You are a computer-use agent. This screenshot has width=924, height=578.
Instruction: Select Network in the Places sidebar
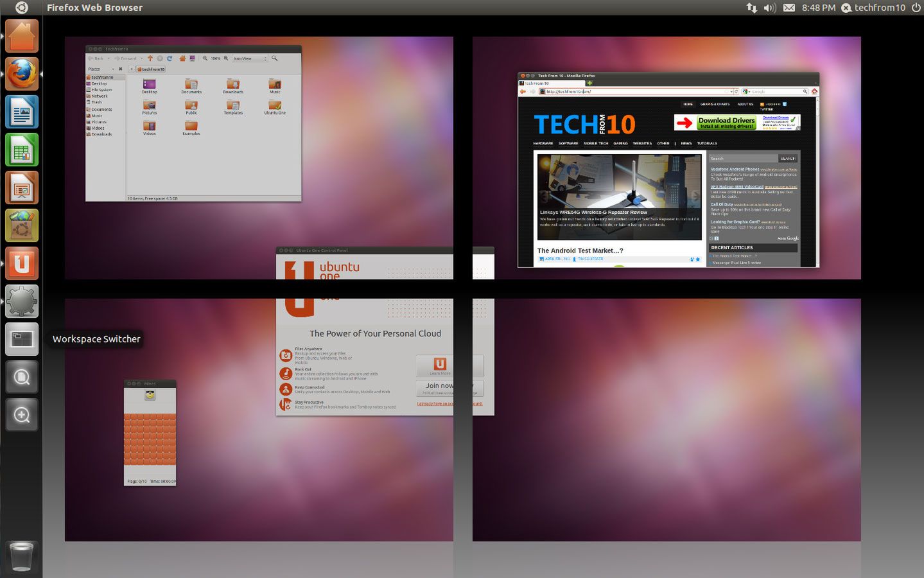pyautogui.click(x=99, y=96)
